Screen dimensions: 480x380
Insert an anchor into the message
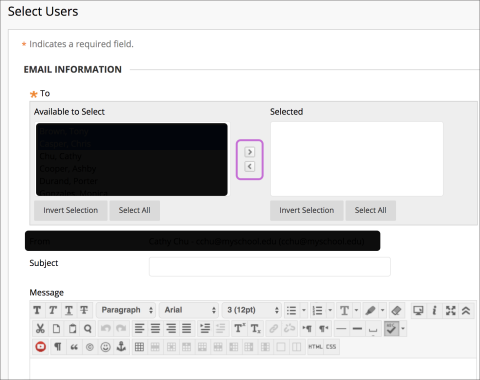pyautogui.click(x=121, y=347)
